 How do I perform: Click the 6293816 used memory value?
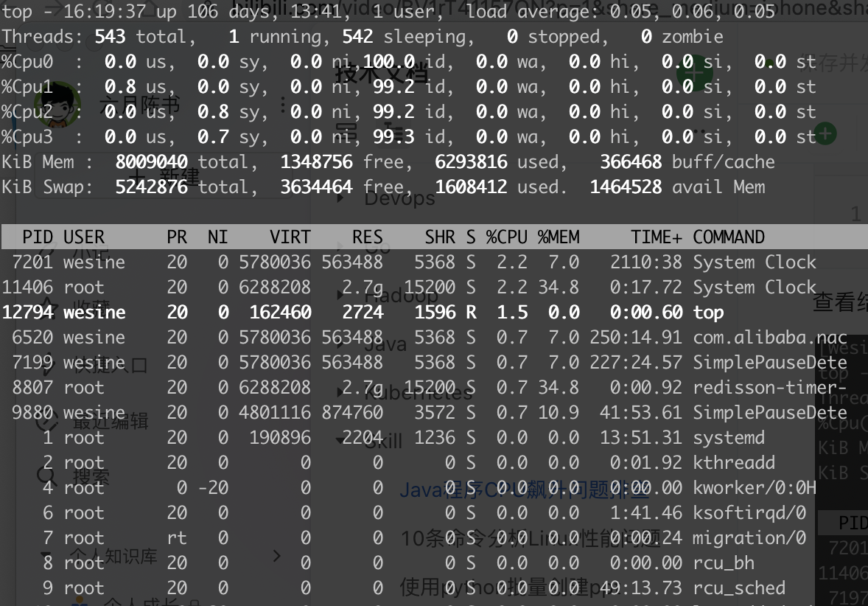click(x=471, y=161)
